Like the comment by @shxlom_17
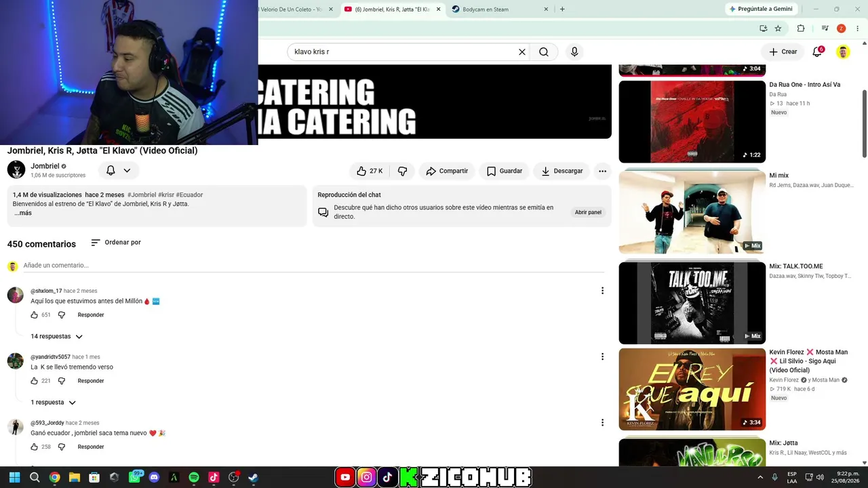 [35, 315]
